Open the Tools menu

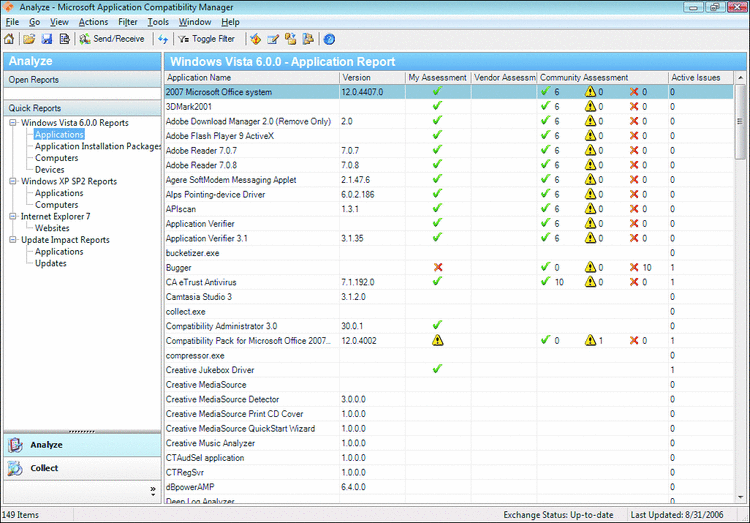click(x=158, y=22)
